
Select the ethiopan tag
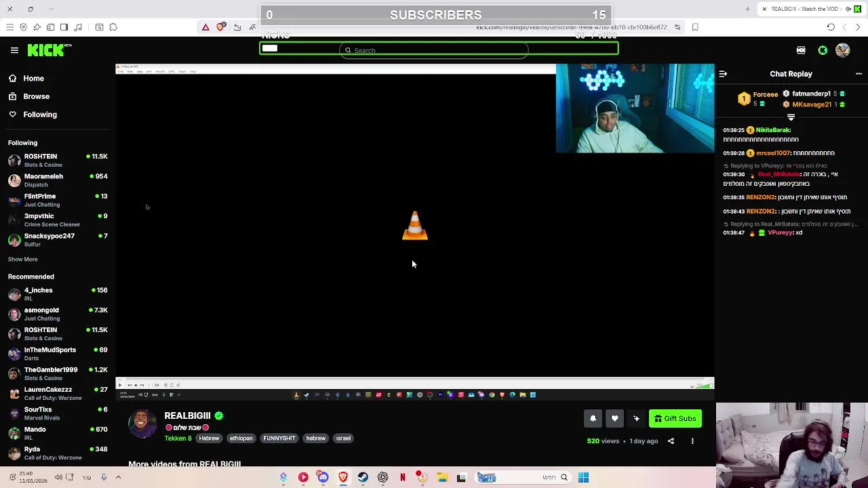coord(241,439)
